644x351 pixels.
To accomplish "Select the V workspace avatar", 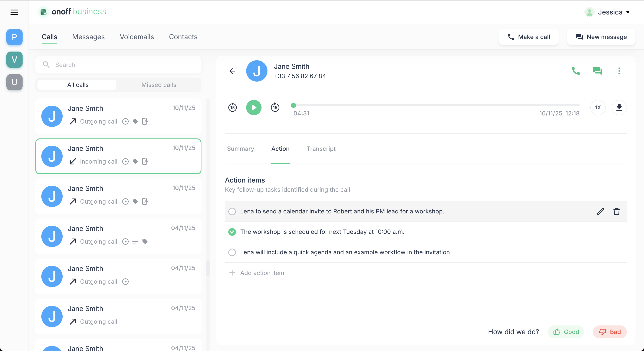I will [x=14, y=59].
